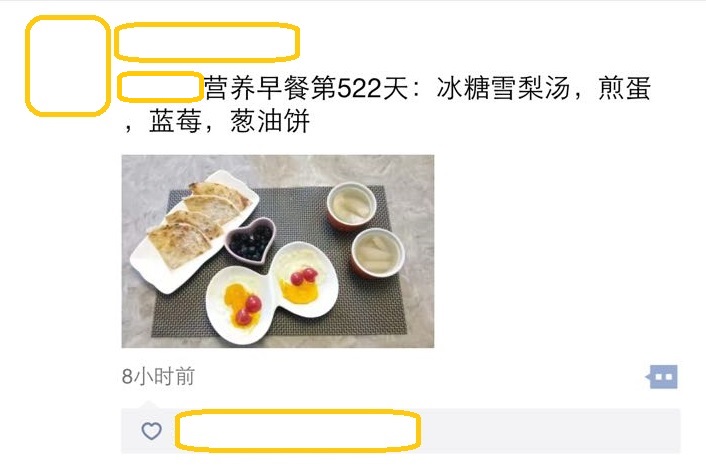Select the 营养早餐第522天 post text

pyautogui.click(x=306, y=88)
